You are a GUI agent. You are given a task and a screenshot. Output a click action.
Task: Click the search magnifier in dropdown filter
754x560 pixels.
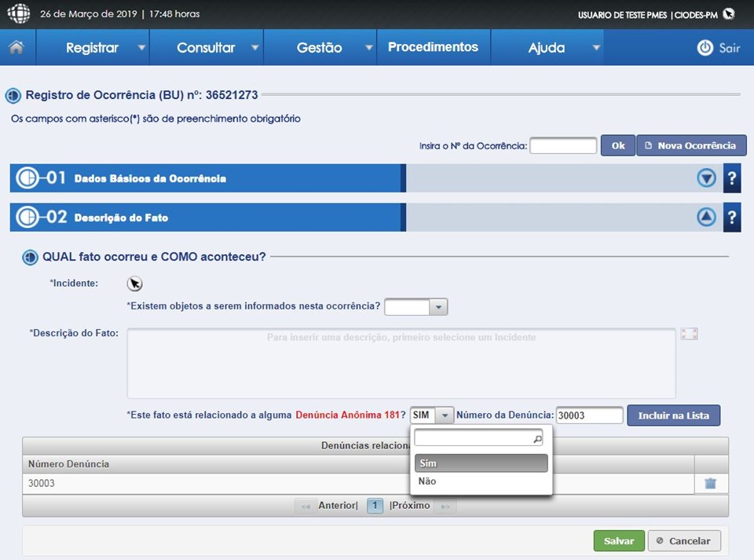point(537,438)
